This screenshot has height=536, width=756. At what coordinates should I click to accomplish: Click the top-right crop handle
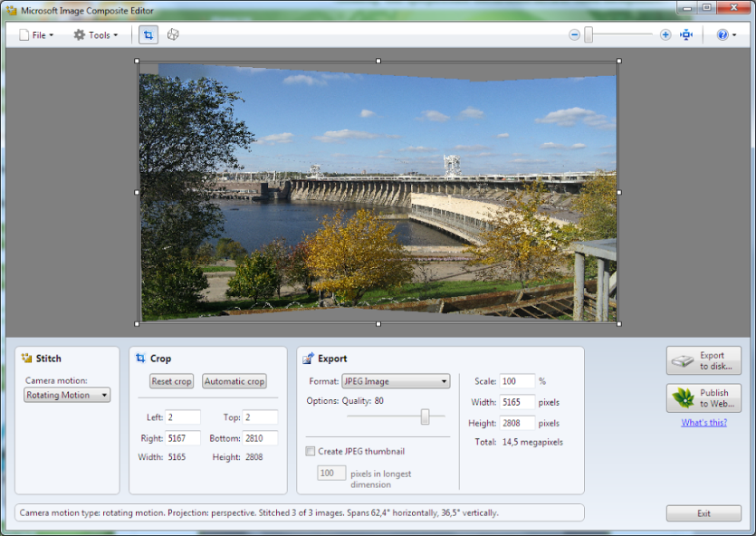[x=619, y=62]
